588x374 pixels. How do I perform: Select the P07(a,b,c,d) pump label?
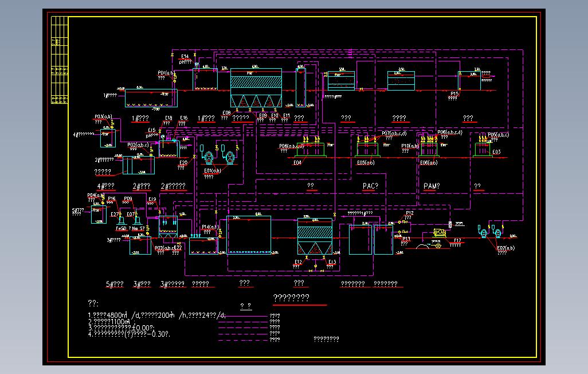(x=394, y=133)
